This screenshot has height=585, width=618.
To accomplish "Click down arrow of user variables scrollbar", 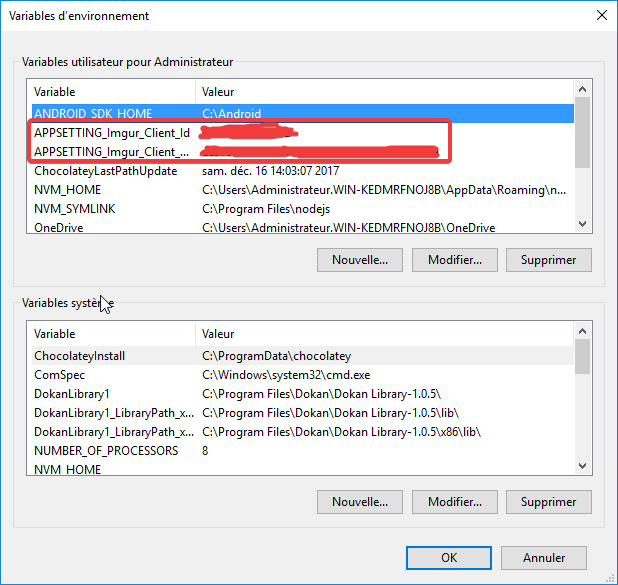I will click(x=583, y=224).
